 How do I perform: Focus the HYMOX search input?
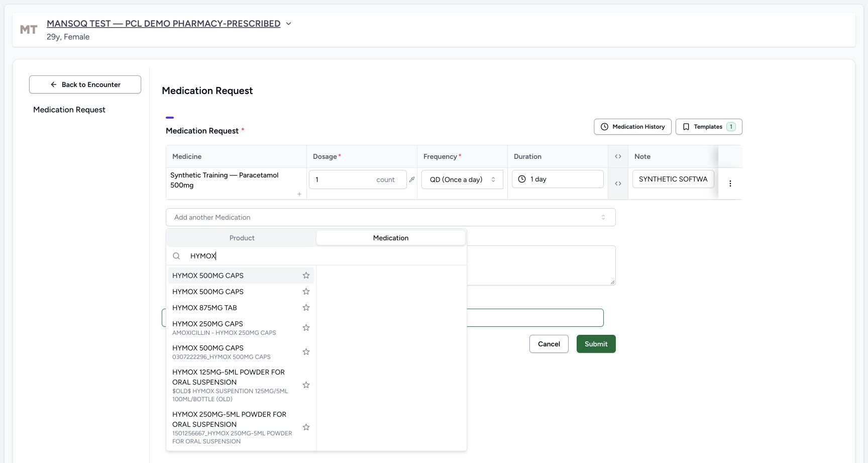coord(327,256)
